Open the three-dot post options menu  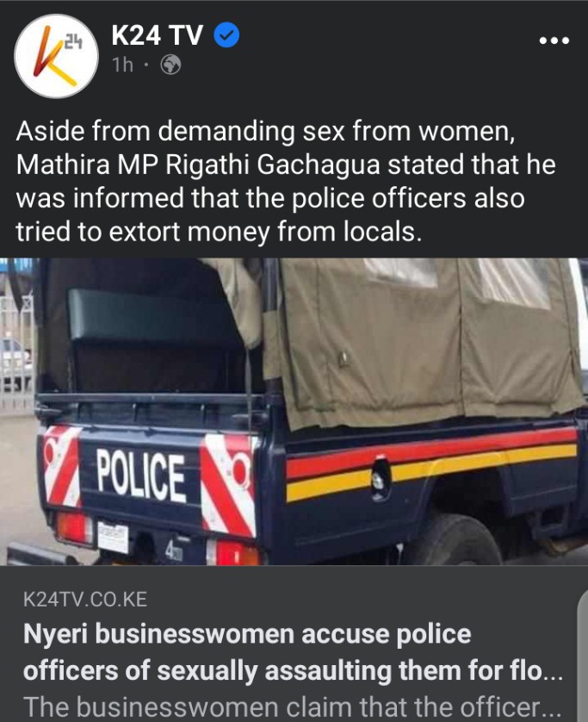pos(554,40)
